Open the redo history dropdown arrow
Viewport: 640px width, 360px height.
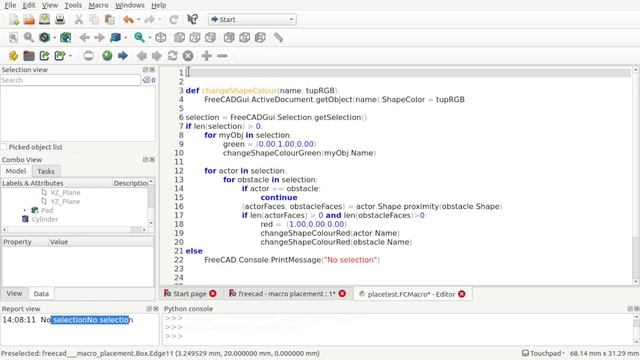click(x=160, y=20)
